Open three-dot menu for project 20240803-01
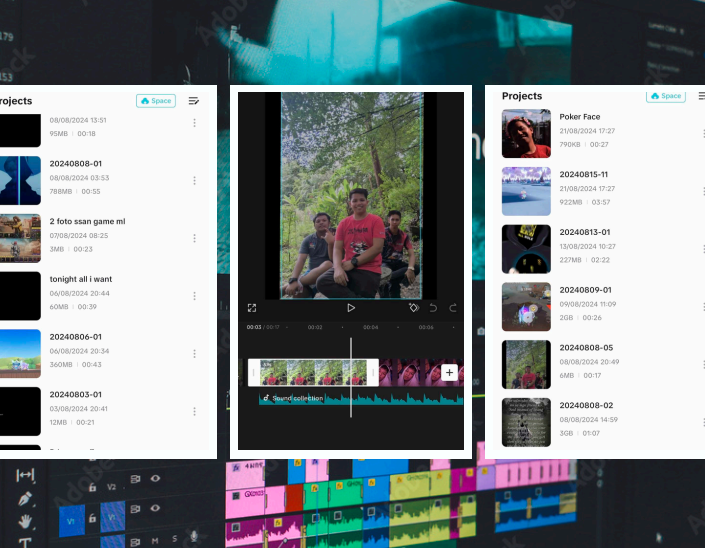This screenshot has width=705, height=548. (194, 411)
